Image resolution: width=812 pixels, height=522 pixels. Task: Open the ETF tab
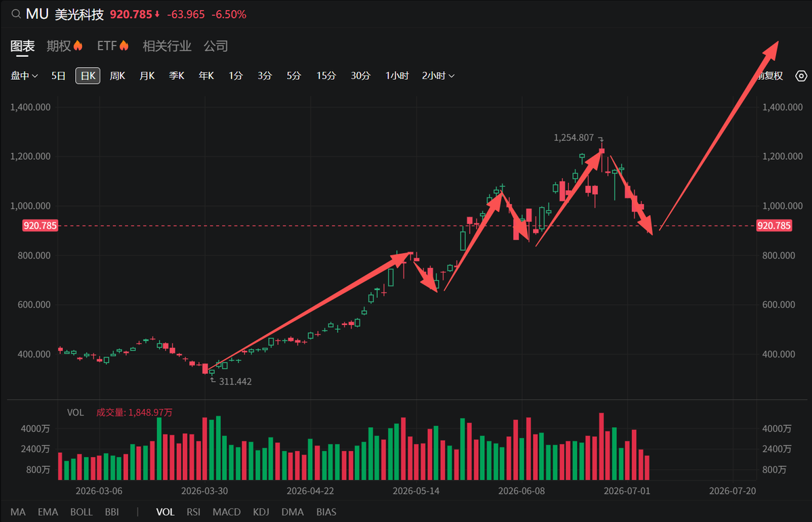coord(107,46)
